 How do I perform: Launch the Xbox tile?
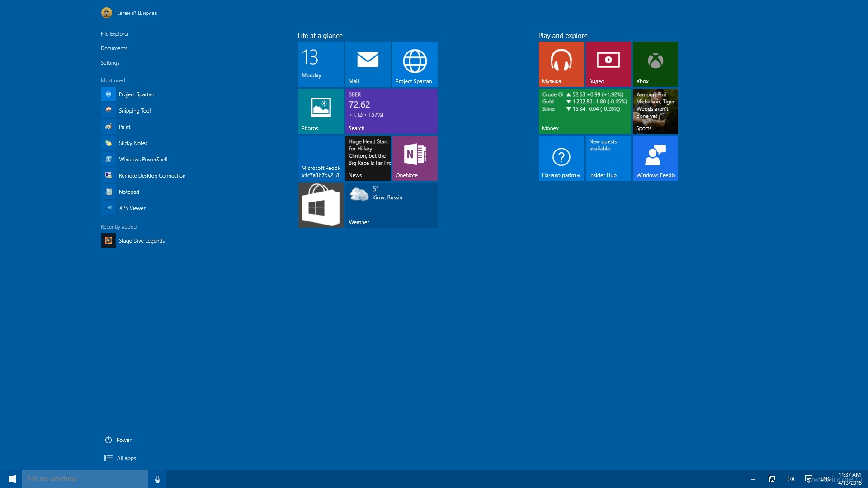point(655,64)
